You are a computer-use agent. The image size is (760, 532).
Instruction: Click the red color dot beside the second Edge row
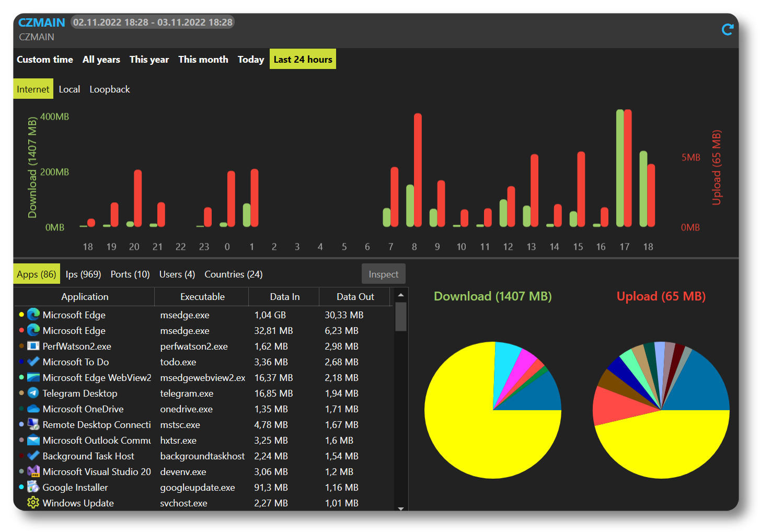point(21,330)
